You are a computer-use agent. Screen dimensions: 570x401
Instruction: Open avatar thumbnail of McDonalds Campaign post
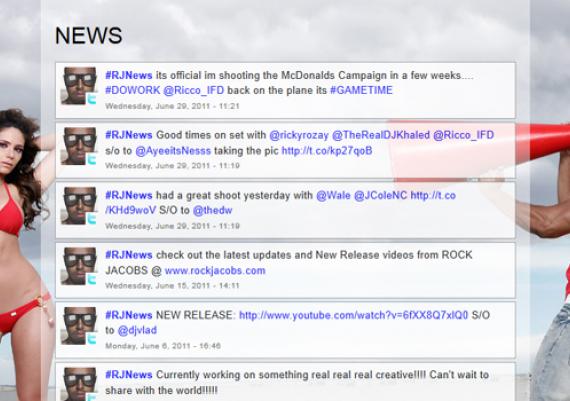point(79,86)
